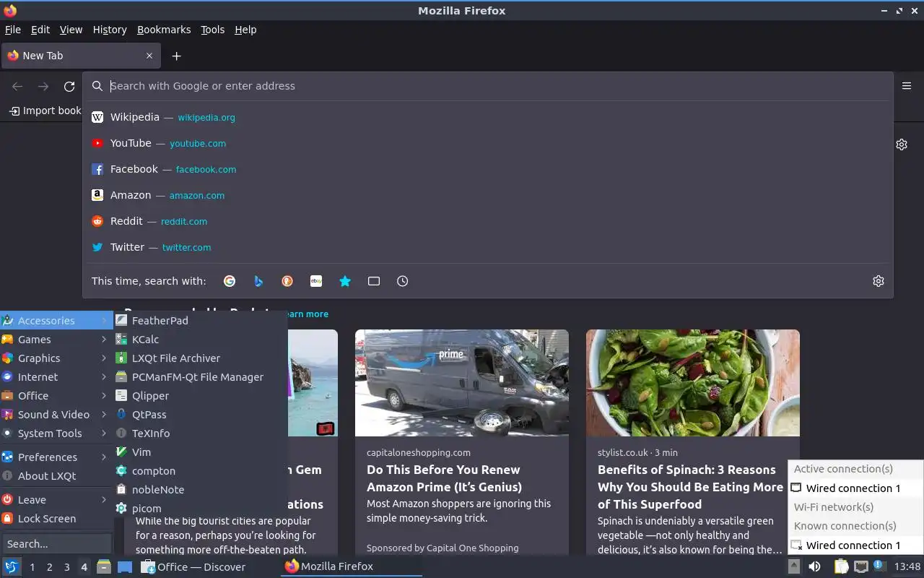
Task: Open the Tools menu
Action: [212, 30]
